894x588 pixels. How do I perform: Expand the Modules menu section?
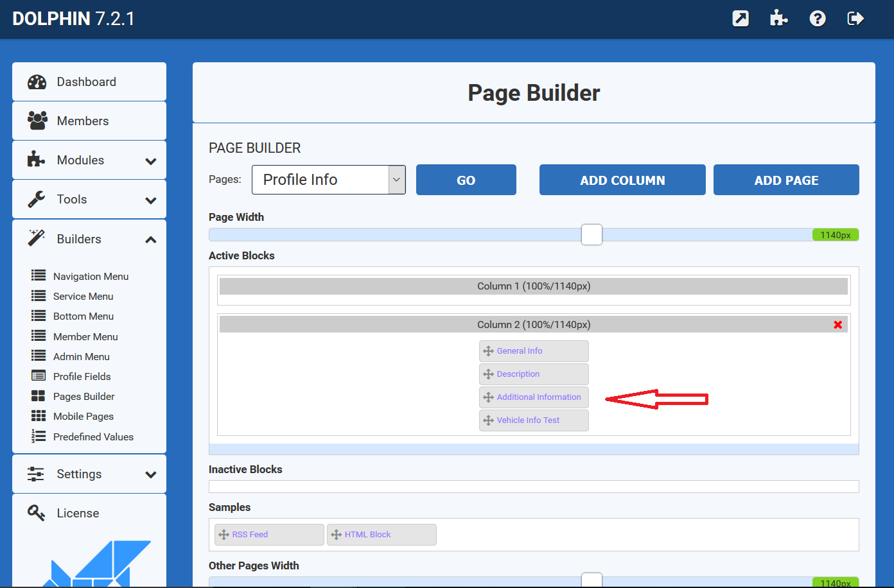pos(150,160)
